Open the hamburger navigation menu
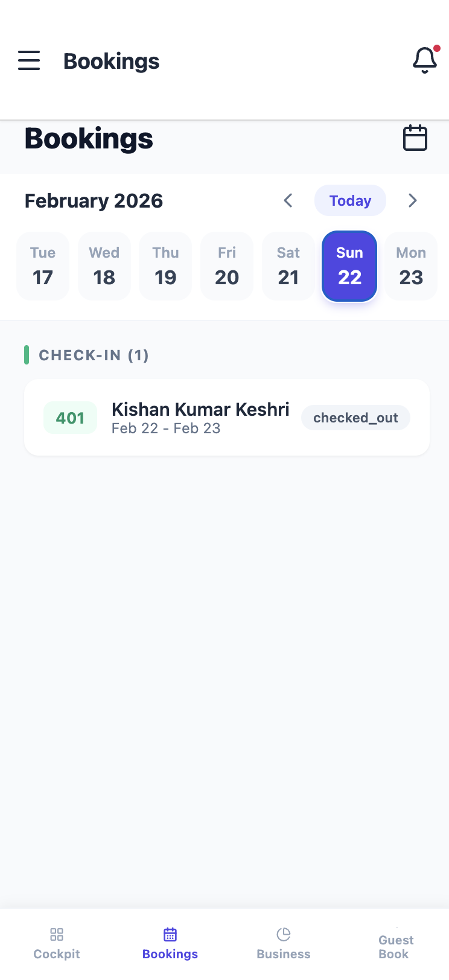Screen dimensions: 449x980 point(29,60)
